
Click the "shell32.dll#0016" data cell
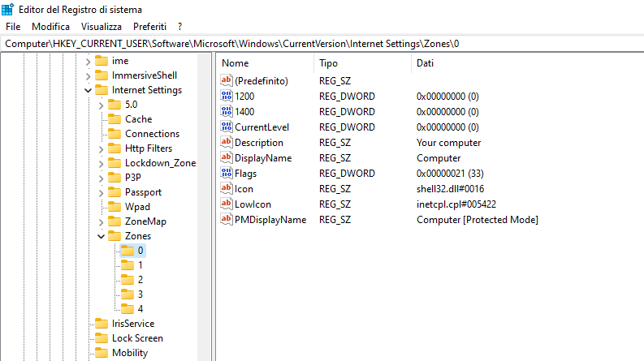450,189
